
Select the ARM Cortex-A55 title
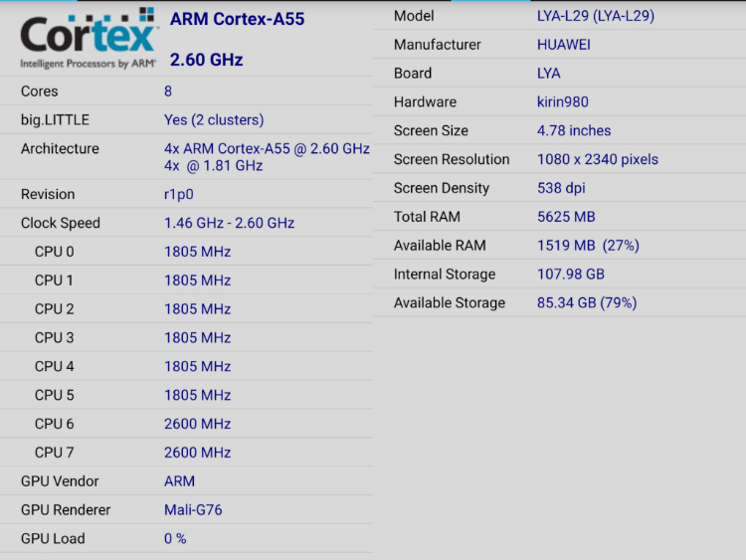click(x=237, y=19)
